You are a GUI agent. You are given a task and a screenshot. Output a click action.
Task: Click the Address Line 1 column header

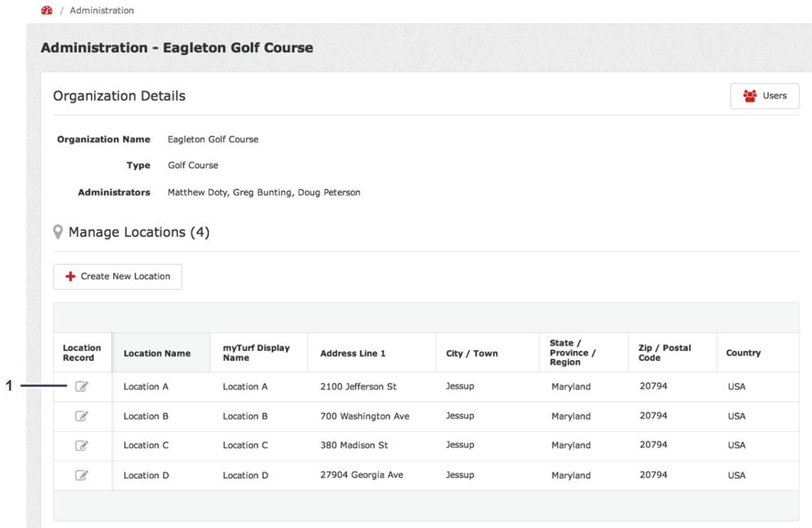[x=353, y=353]
